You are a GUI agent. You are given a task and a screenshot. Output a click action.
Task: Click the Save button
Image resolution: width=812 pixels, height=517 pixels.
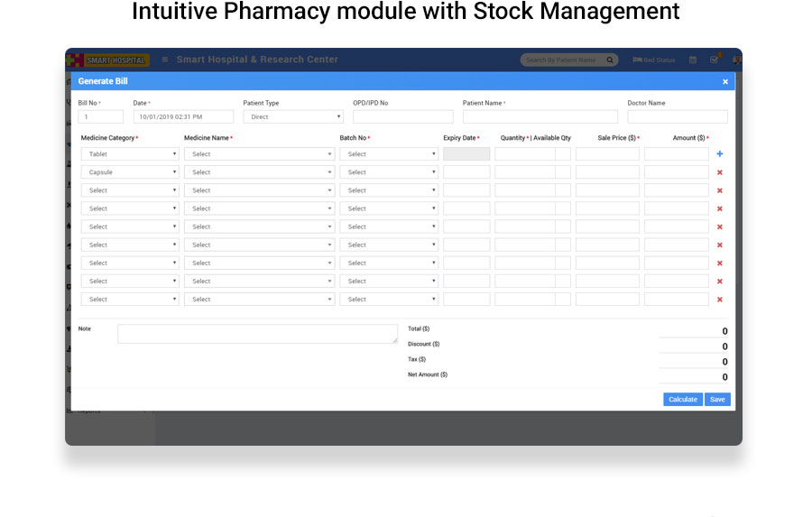717,399
